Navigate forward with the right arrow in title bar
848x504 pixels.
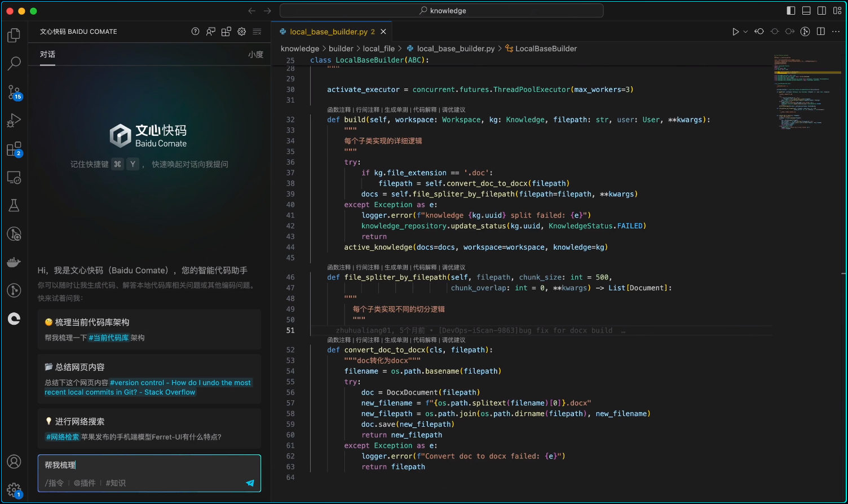(267, 11)
